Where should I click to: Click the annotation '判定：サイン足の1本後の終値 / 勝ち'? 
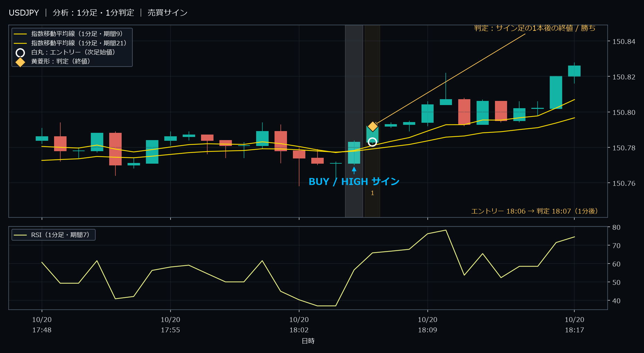535,28
